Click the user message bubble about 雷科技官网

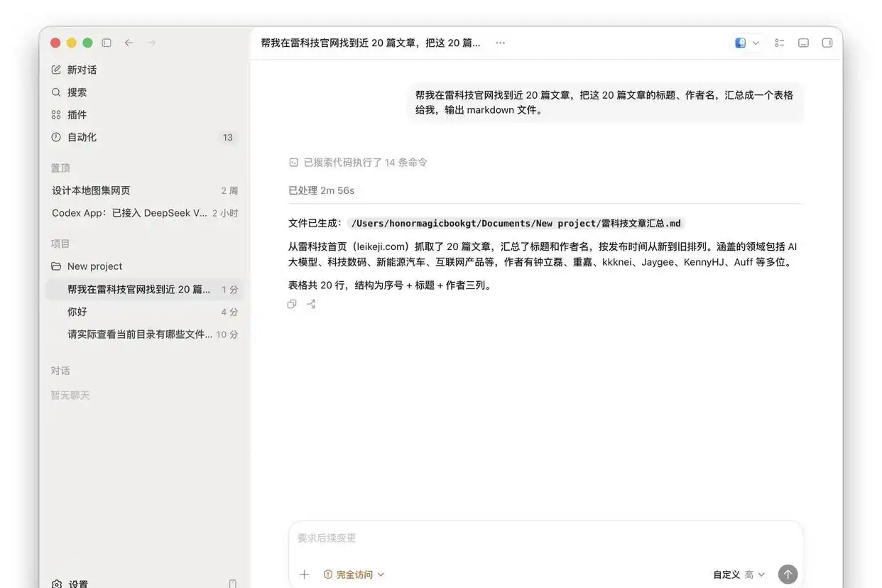tap(606, 102)
